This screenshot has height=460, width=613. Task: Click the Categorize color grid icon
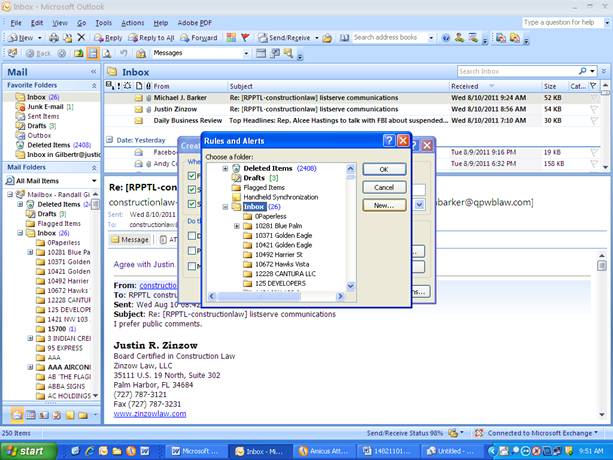click(x=231, y=38)
